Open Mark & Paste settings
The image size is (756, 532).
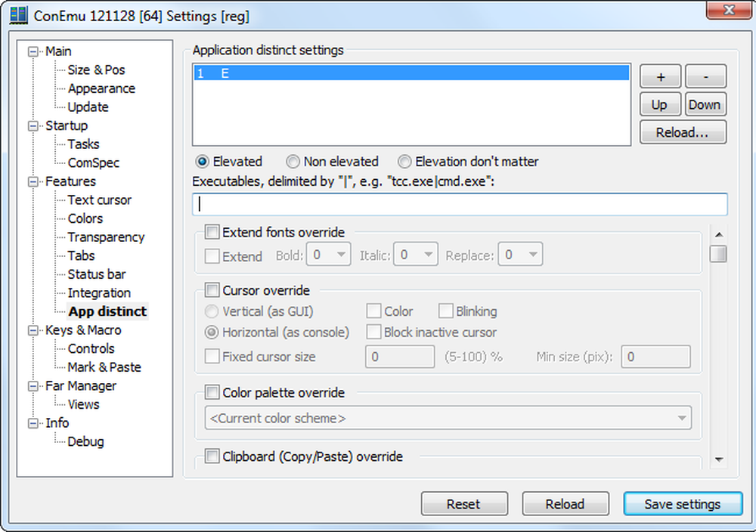pos(104,367)
